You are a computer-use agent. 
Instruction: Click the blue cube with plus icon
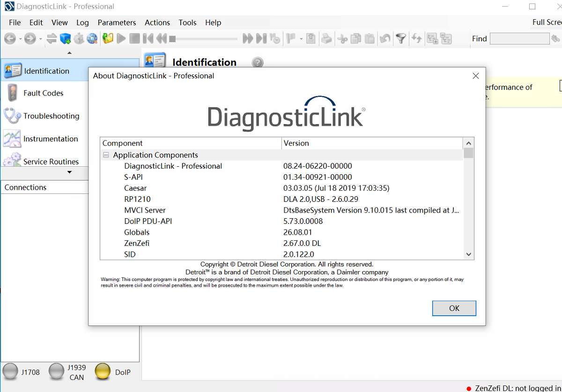65,38
